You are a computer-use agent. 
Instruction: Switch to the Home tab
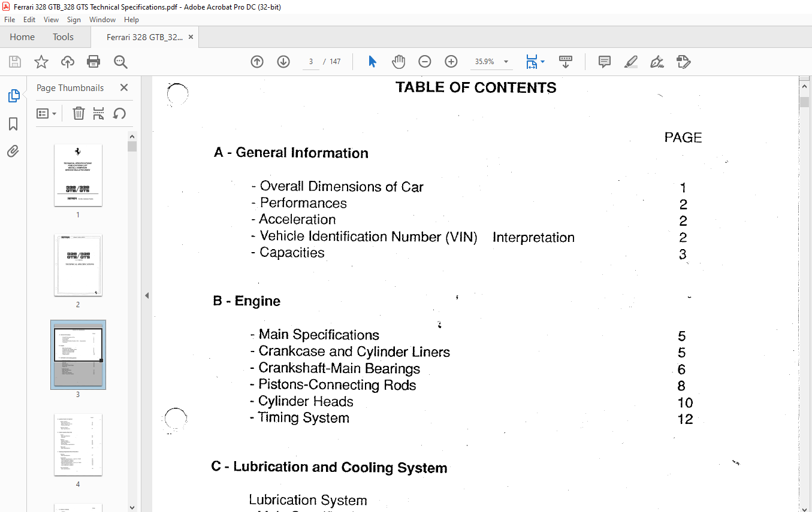[x=22, y=37]
